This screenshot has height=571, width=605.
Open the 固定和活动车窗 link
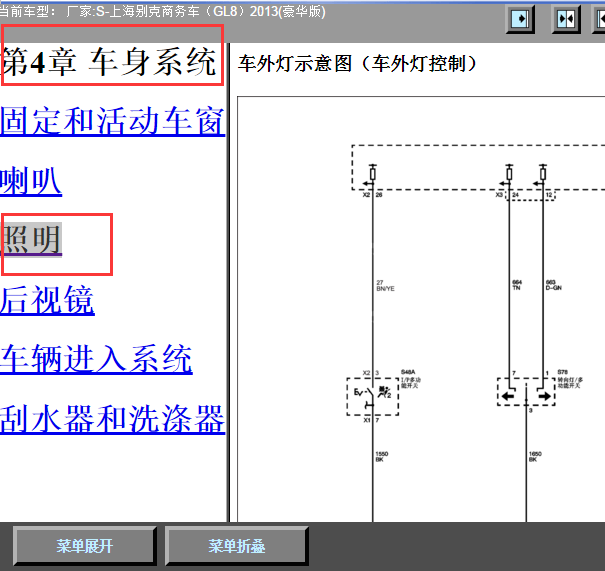(112, 121)
